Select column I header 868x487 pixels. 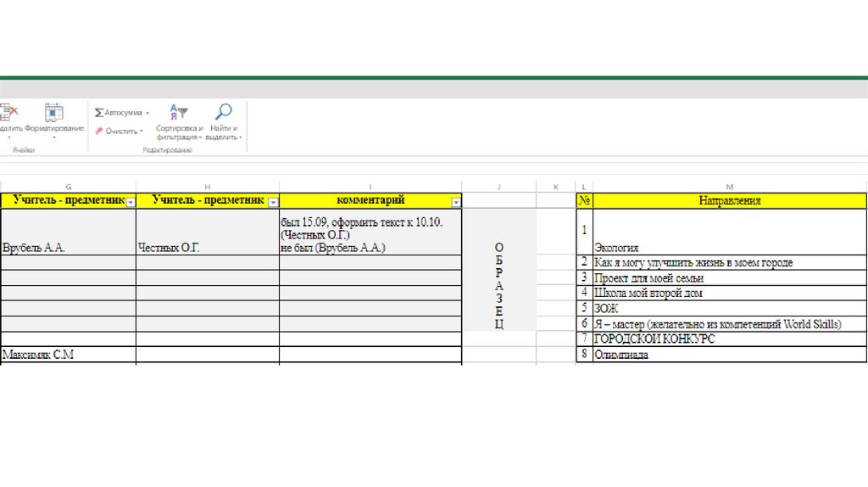[370, 186]
